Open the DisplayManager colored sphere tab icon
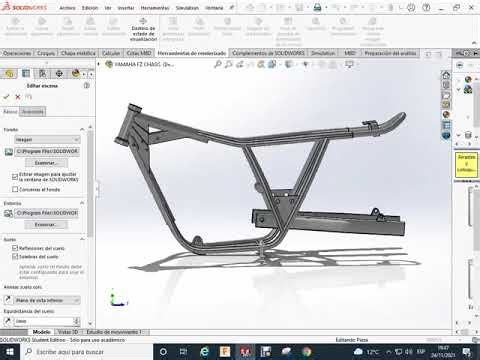The width and height of the screenshot is (480, 360). [76, 73]
